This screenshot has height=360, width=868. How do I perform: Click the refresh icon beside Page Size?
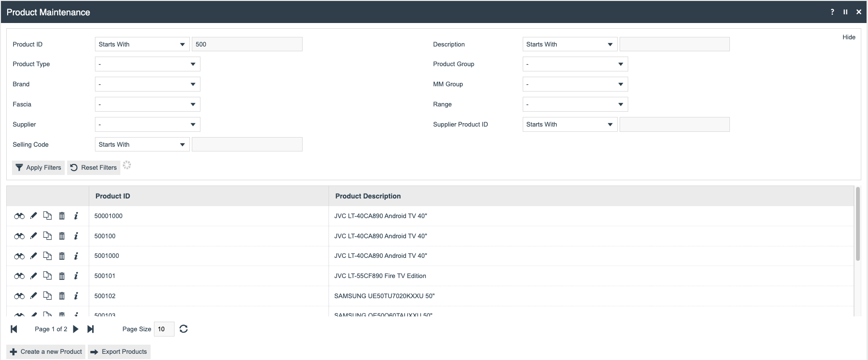coord(184,329)
